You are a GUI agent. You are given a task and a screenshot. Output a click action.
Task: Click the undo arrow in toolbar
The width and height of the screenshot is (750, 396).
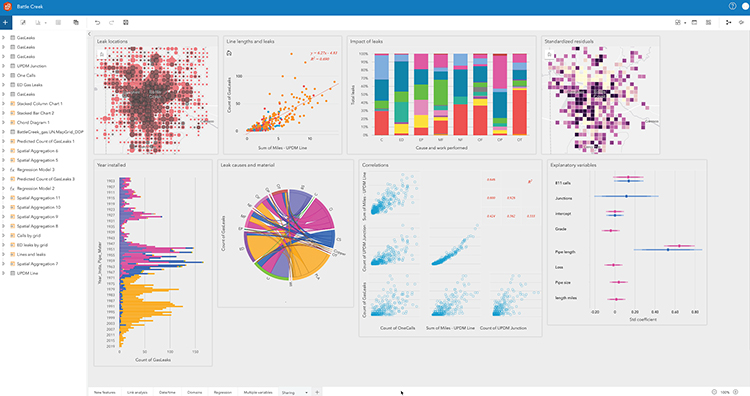tap(97, 22)
